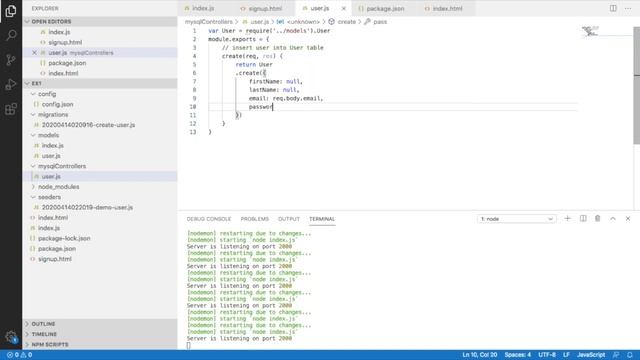640x360 pixels.
Task: Open errors and warnings in status bar
Action: click(19, 355)
